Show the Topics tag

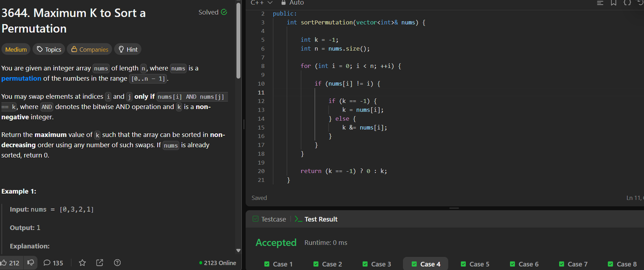[48, 49]
